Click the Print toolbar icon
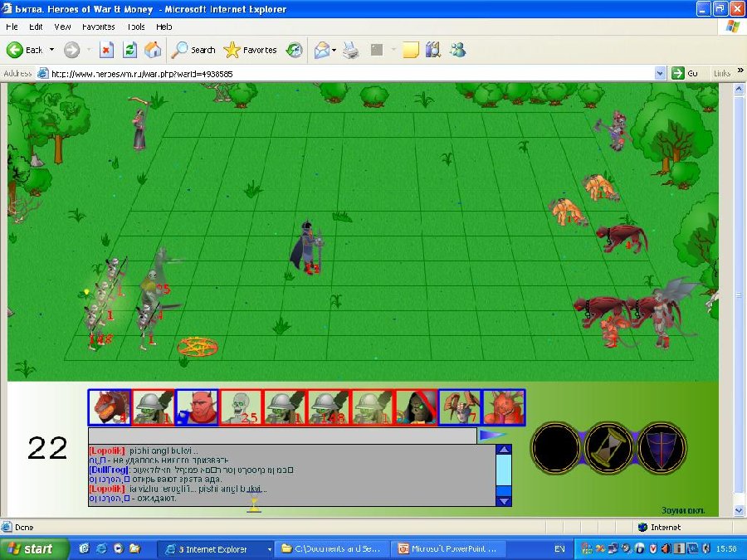Viewport: 747px width, 560px height. 350,50
